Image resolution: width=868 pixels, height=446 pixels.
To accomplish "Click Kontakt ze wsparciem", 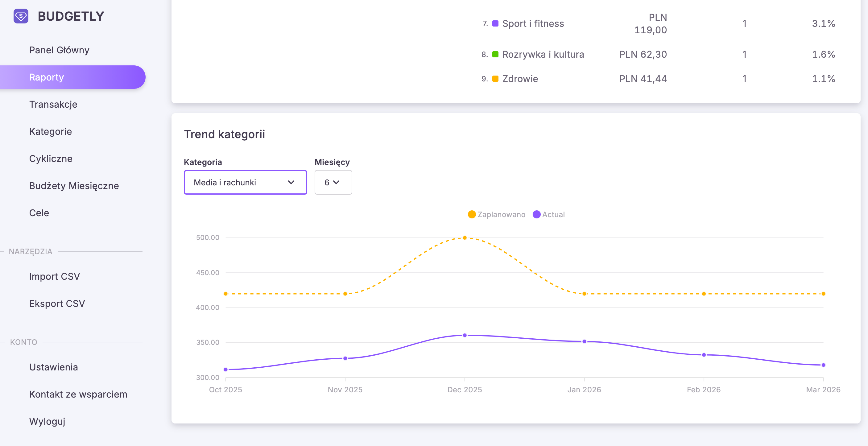I will click(78, 394).
